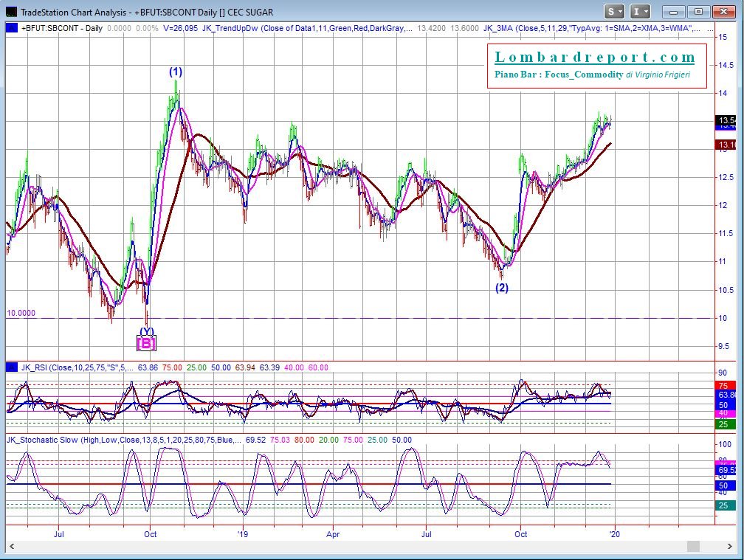The image size is (744, 560).
Task: Open the S dropdown in the title bar
Action: pyautogui.click(x=614, y=12)
